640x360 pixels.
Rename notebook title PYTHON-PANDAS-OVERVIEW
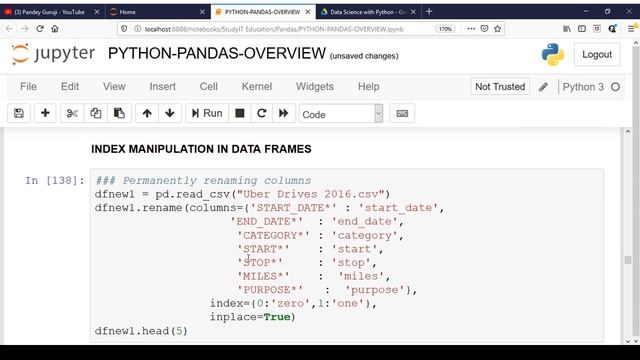point(217,53)
